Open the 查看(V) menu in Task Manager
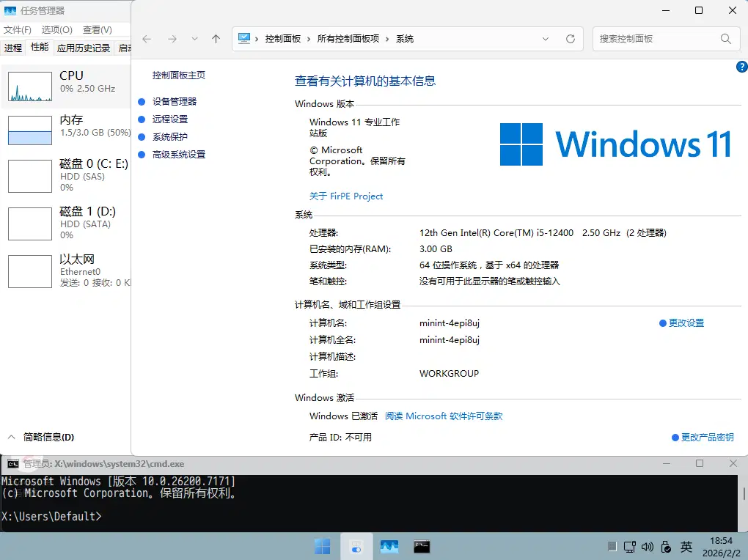This screenshot has height=560, width=748. click(98, 29)
